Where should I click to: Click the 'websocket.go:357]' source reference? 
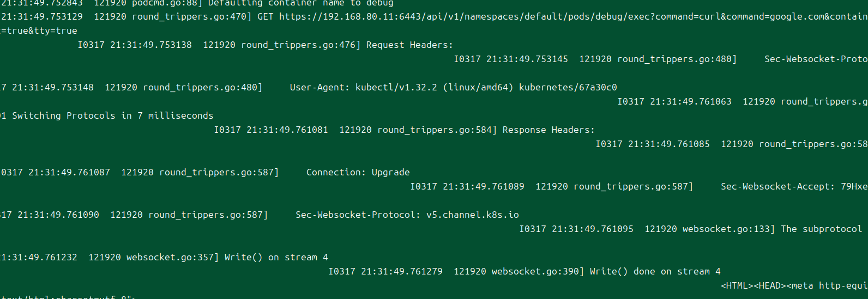point(172,258)
